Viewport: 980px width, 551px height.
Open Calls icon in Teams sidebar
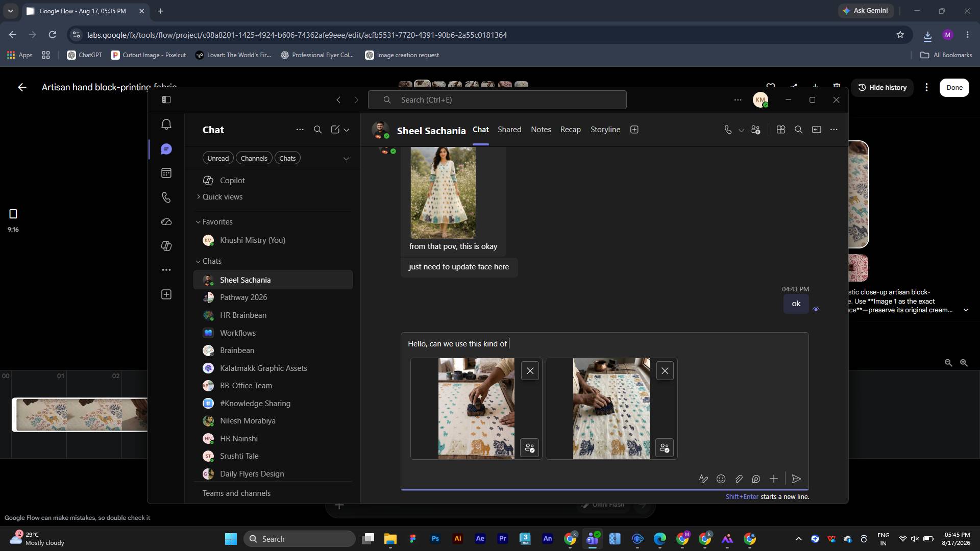pos(166,197)
